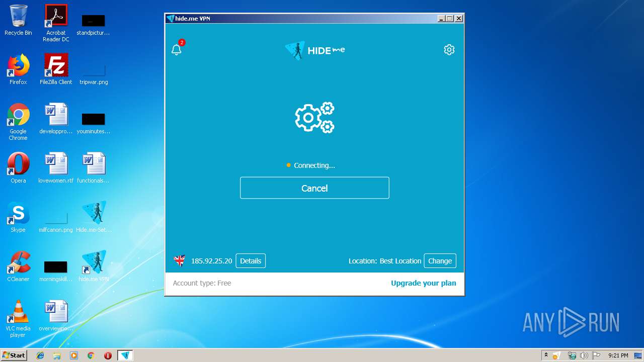Viewport: 644px width, 362px height.
Task: Launch Internet Explorer from the taskbar
Action: [40, 355]
